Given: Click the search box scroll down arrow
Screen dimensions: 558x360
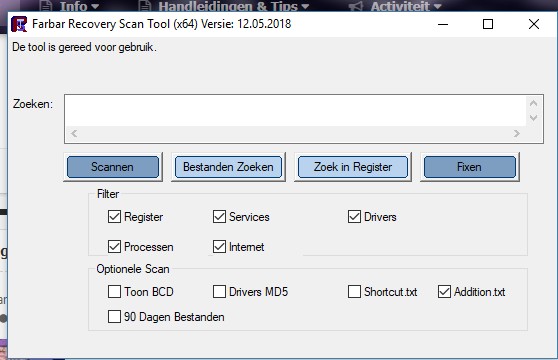Looking at the screenshot, I should [533, 118].
